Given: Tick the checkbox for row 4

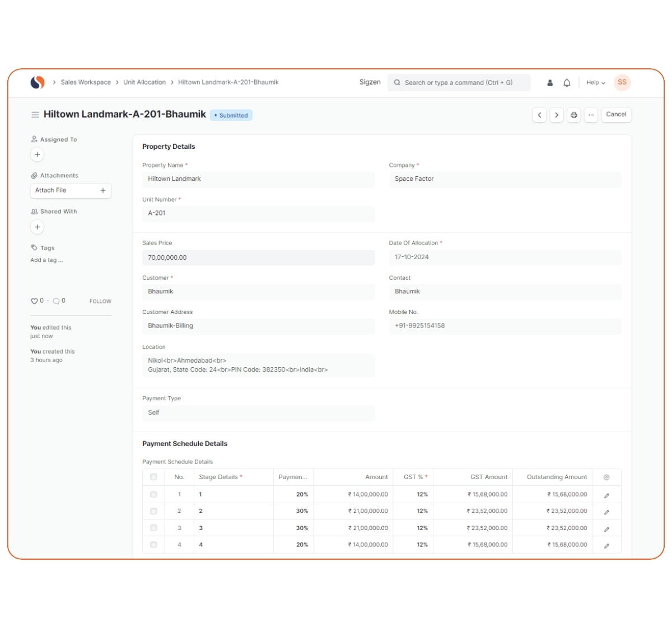Looking at the screenshot, I should tap(153, 545).
